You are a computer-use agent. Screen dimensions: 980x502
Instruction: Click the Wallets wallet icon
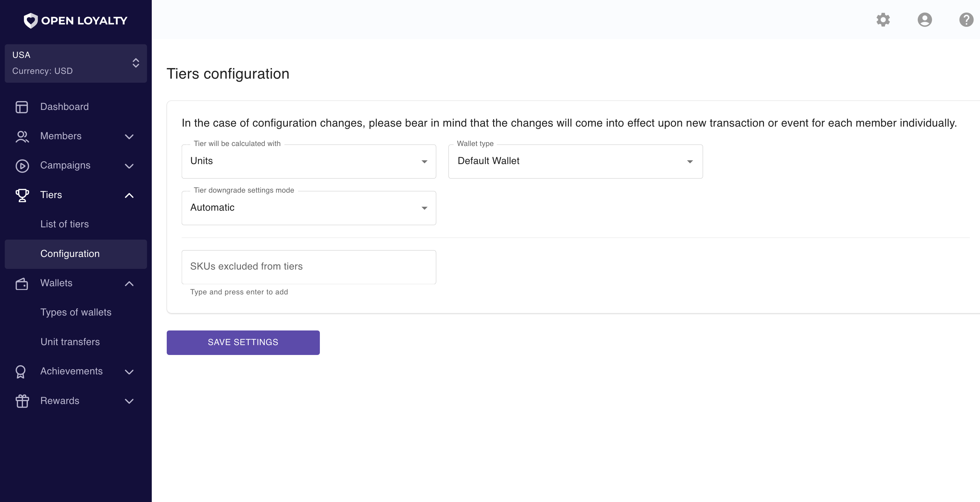pos(22,284)
